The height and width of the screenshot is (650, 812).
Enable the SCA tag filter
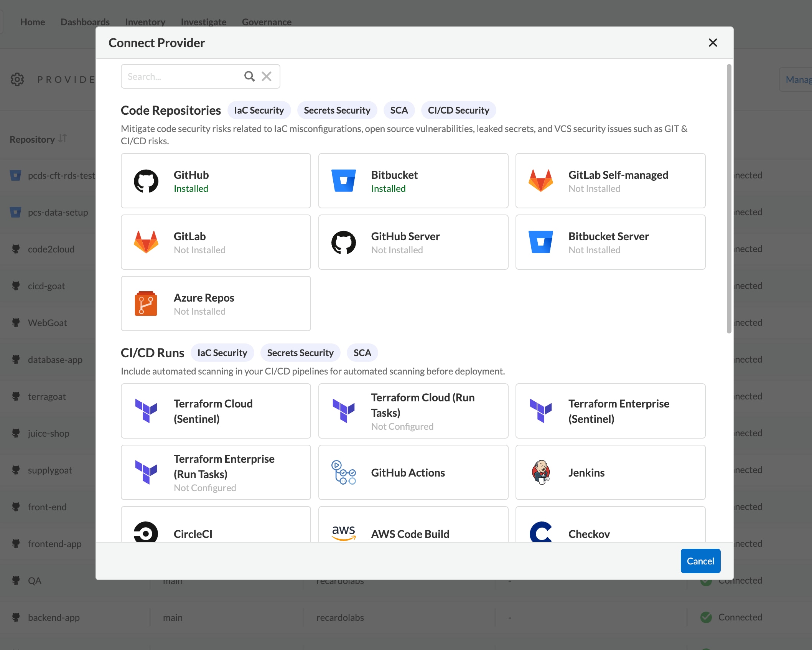pos(399,110)
